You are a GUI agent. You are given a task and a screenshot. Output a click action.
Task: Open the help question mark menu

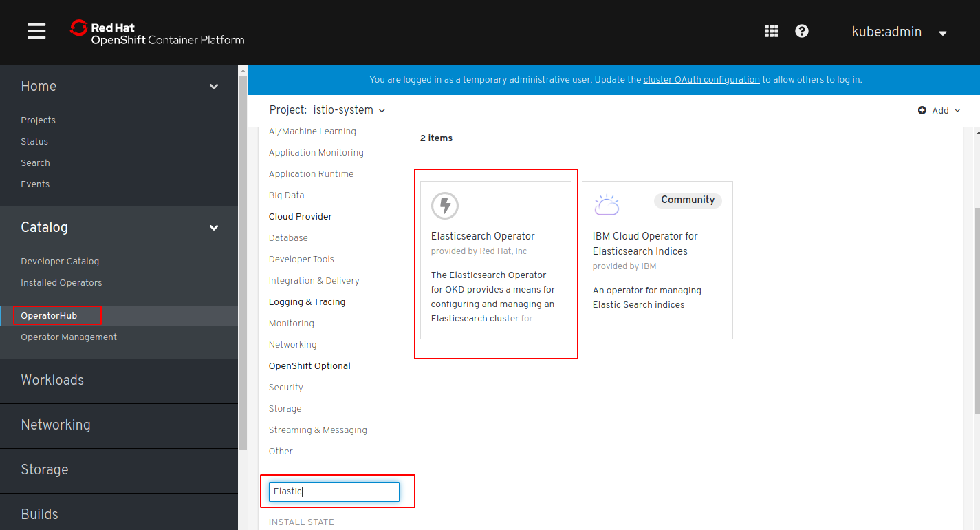pyautogui.click(x=802, y=31)
